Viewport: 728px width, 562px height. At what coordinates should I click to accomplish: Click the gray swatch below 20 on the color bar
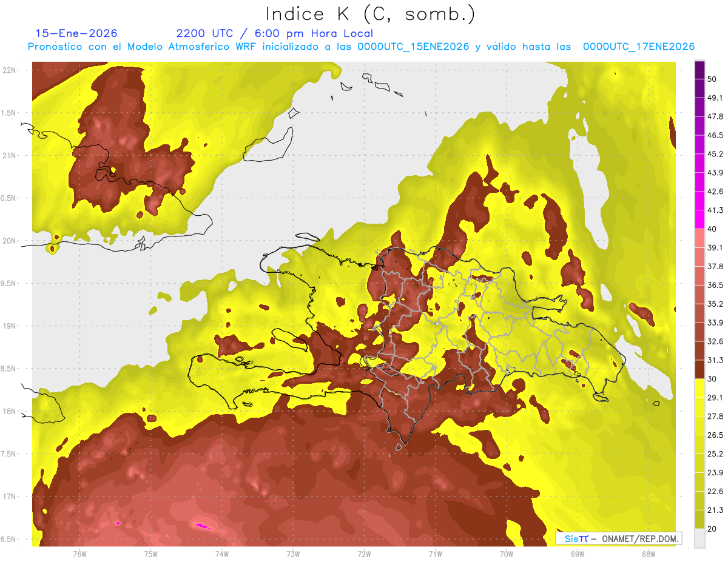[699, 538]
